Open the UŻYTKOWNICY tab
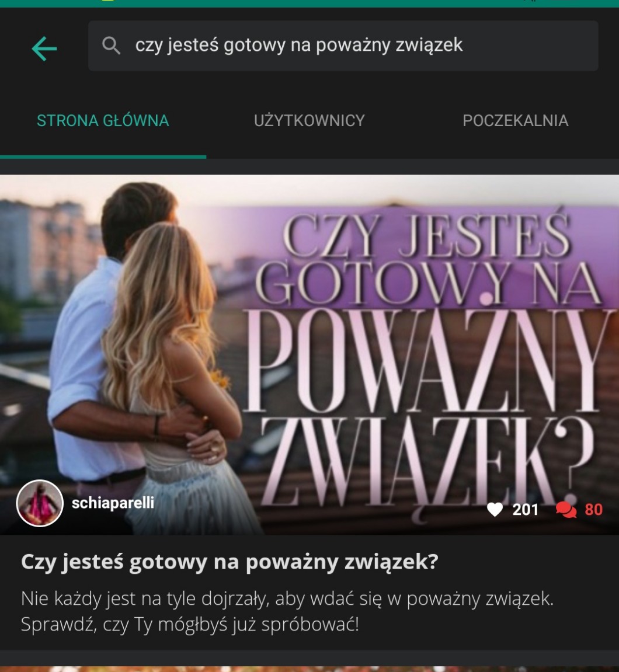This screenshot has width=619, height=672. point(309,121)
